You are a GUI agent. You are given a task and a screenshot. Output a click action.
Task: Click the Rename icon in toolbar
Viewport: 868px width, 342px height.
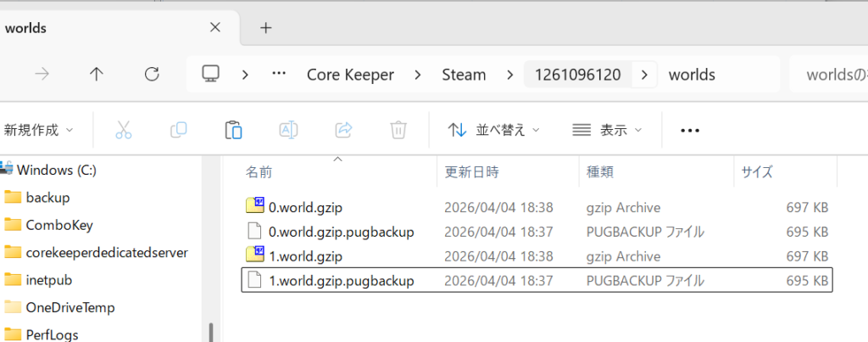288,130
